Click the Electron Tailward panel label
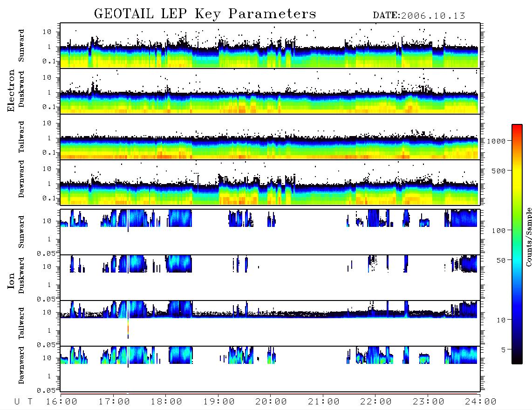The width and height of the screenshot is (532, 410). tap(21, 137)
